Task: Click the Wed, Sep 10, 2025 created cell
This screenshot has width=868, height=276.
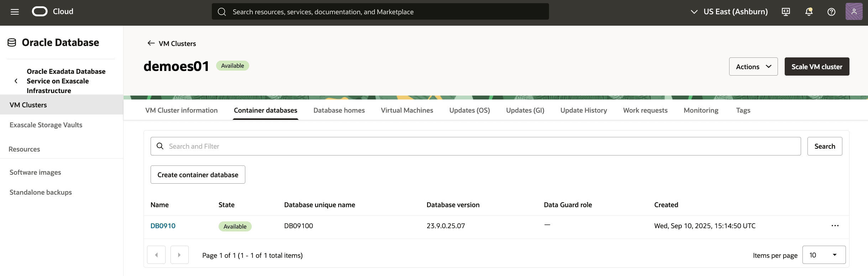Action: tap(705, 226)
